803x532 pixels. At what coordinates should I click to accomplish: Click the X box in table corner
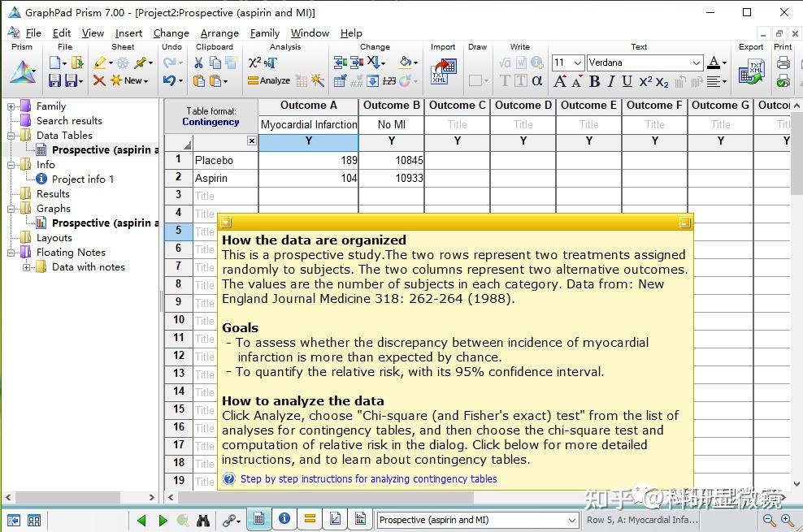[251, 141]
